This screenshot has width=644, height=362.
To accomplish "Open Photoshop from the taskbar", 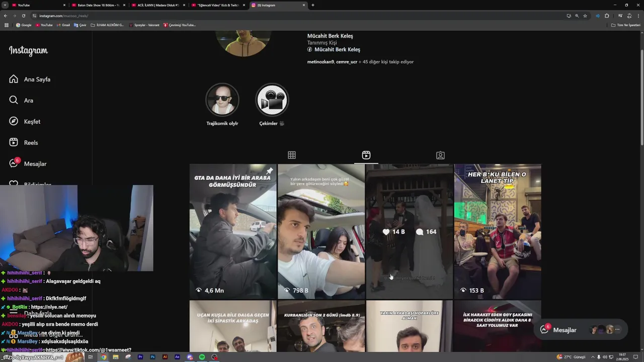I will [152, 357].
